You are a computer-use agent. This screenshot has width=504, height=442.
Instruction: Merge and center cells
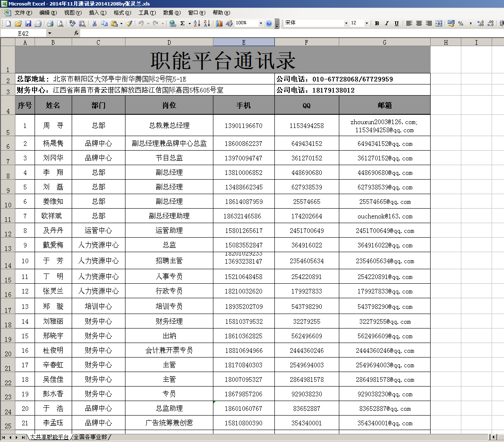tap(439, 23)
